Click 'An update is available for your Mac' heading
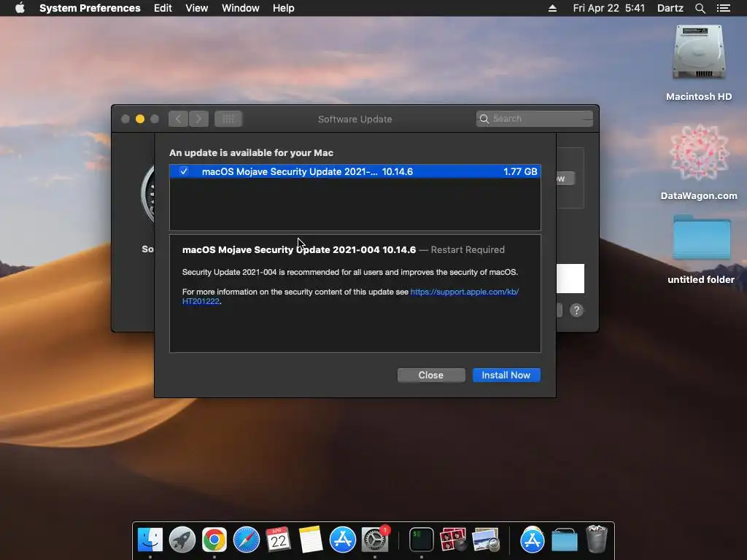Viewport: 747px width, 560px height. coord(251,153)
